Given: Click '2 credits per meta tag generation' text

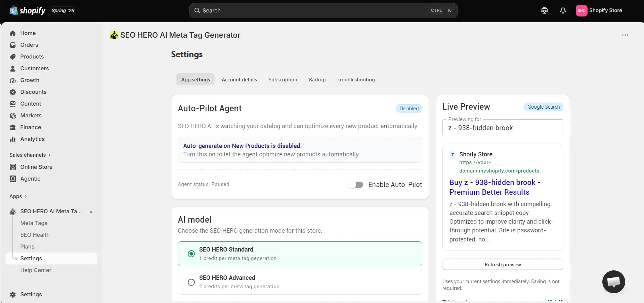Looking at the screenshot, I should 239,287.
